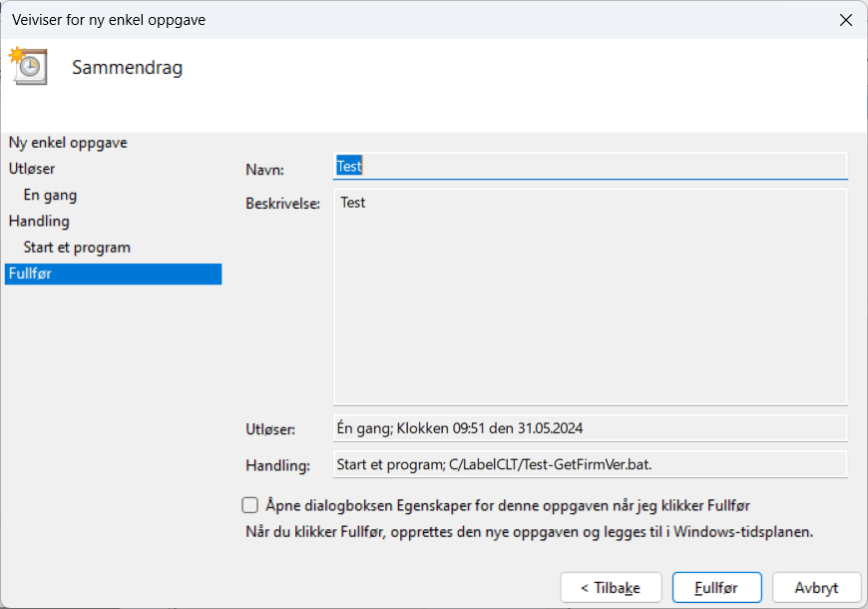Select the Ny enkel oppgave sidebar step
This screenshot has height=609, width=868.
tap(68, 143)
